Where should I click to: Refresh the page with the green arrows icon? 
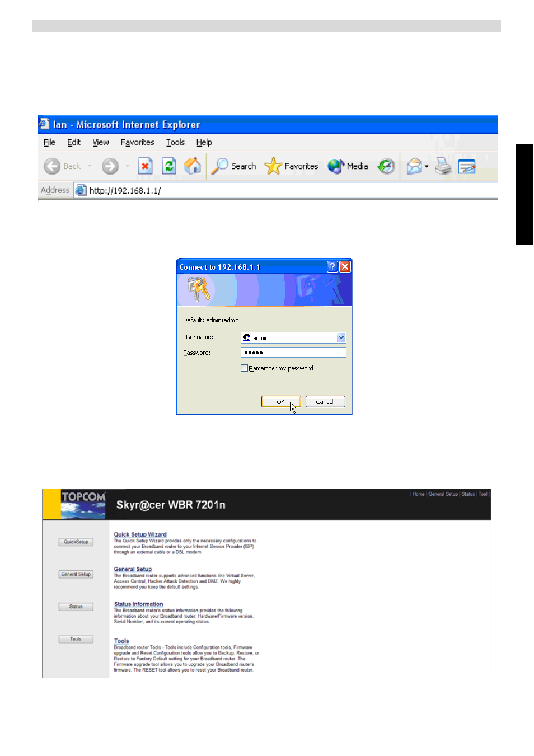point(169,166)
